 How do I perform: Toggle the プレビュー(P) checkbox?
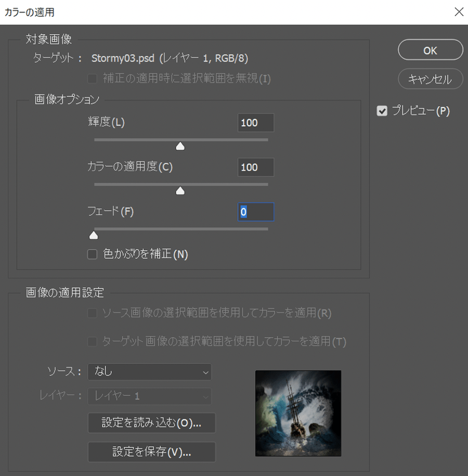(x=382, y=111)
